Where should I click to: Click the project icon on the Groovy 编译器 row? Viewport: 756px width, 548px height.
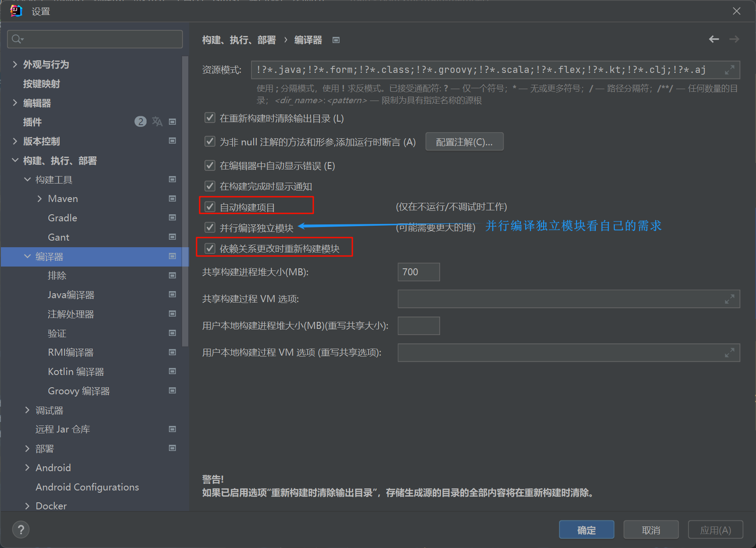pos(172,390)
